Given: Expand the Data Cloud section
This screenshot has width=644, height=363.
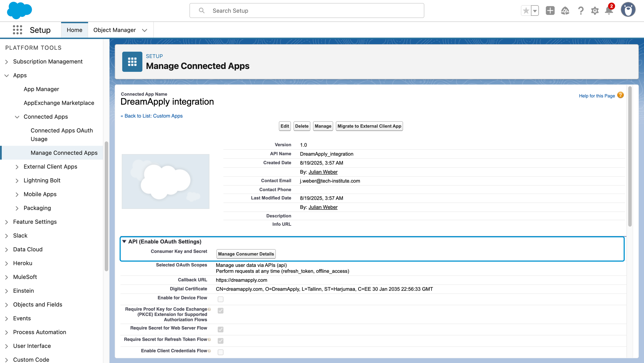Looking at the screenshot, I should tap(7, 250).
